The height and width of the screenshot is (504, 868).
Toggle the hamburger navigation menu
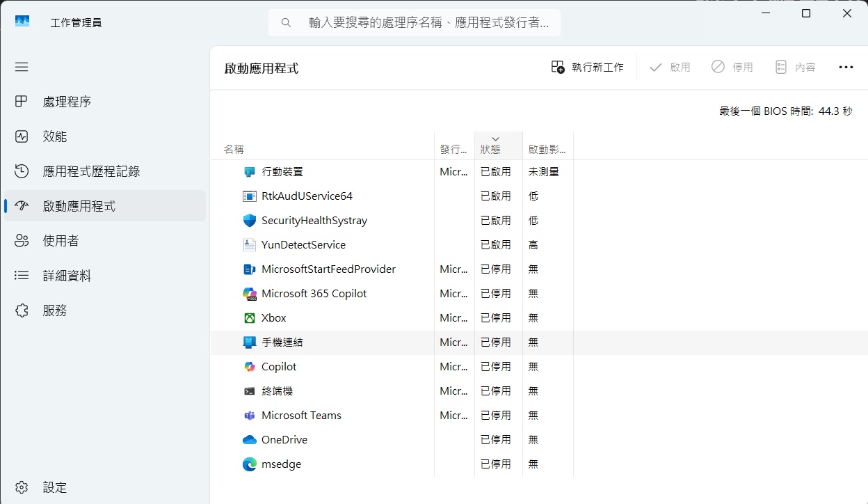coord(22,67)
